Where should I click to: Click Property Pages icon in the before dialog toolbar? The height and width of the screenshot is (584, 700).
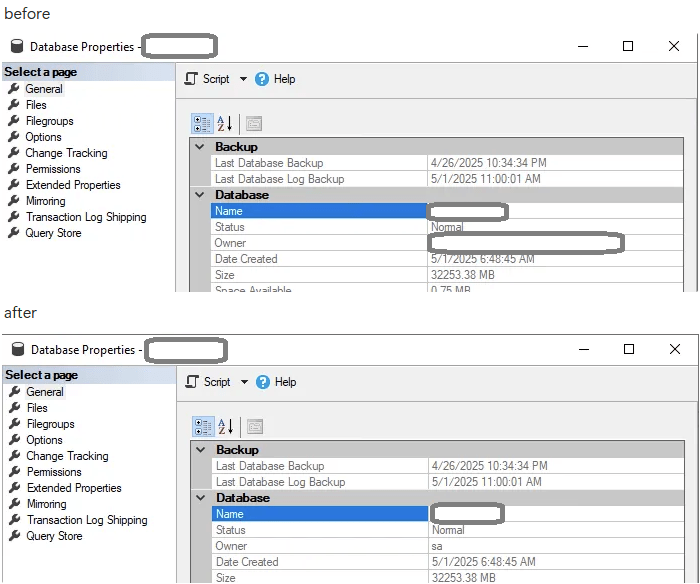[254, 123]
